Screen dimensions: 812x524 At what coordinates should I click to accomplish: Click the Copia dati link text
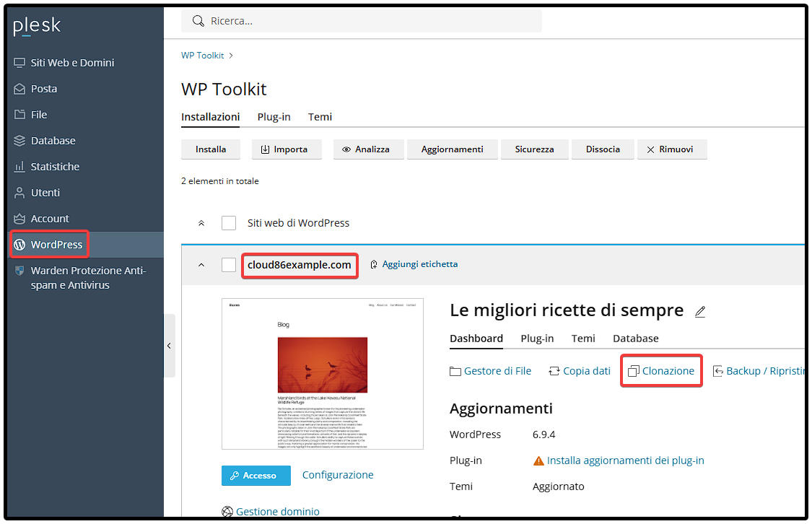pos(587,371)
